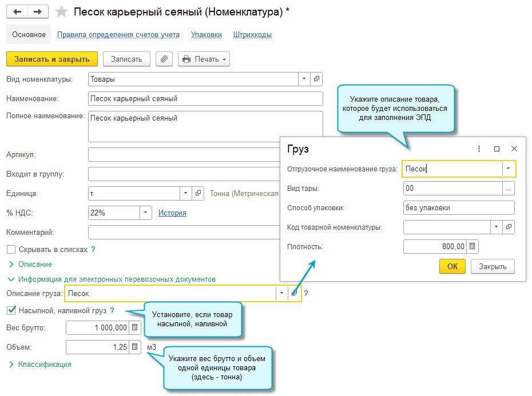The height and width of the screenshot is (396, 532).
Task: Click into the Артикул input field
Action: [x=184, y=155]
